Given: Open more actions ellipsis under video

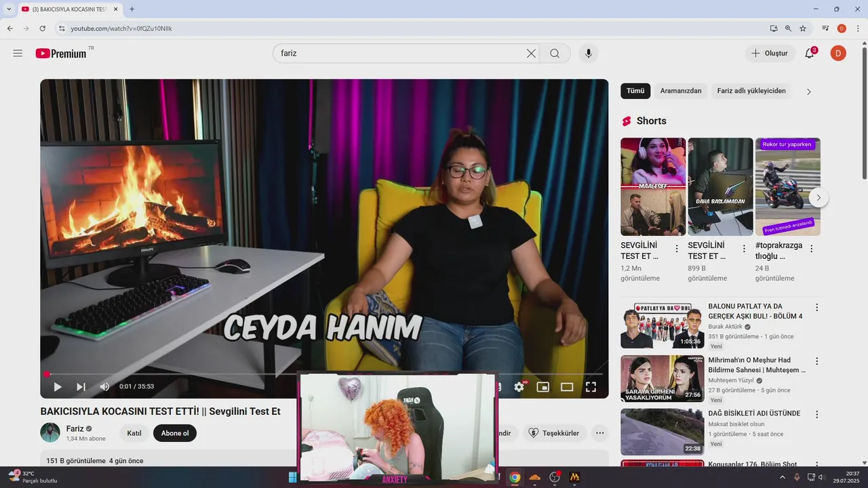Looking at the screenshot, I should click(x=599, y=433).
